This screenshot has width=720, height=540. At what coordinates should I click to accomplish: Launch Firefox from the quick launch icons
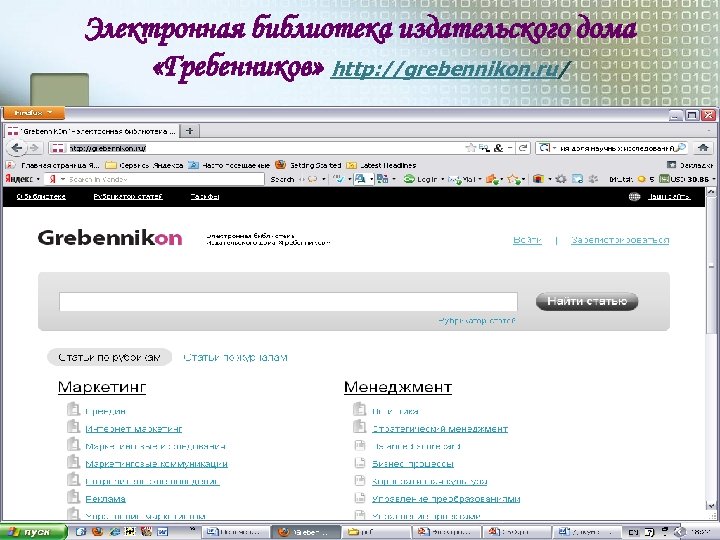pos(97,532)
